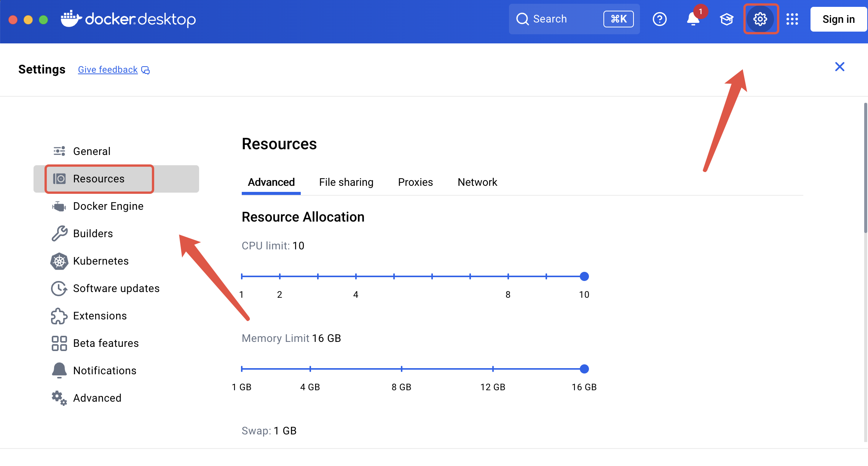Open the Builders settings section
Screen dimensions: 868x466
93,234
